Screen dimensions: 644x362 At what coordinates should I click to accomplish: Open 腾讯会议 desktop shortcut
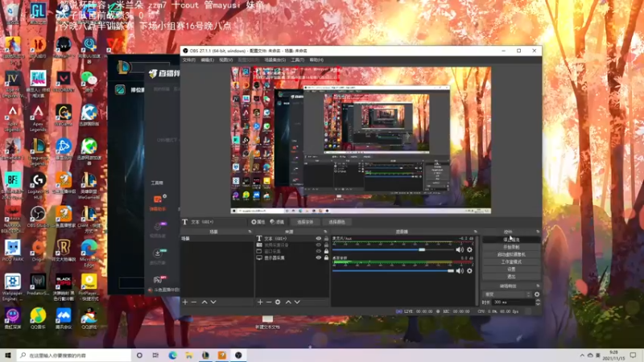[x=64, y=319]
